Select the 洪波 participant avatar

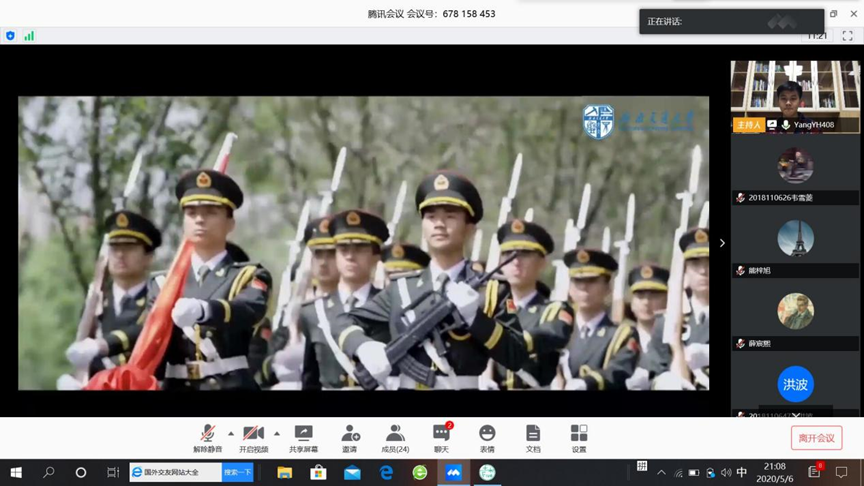click(795, 384)
